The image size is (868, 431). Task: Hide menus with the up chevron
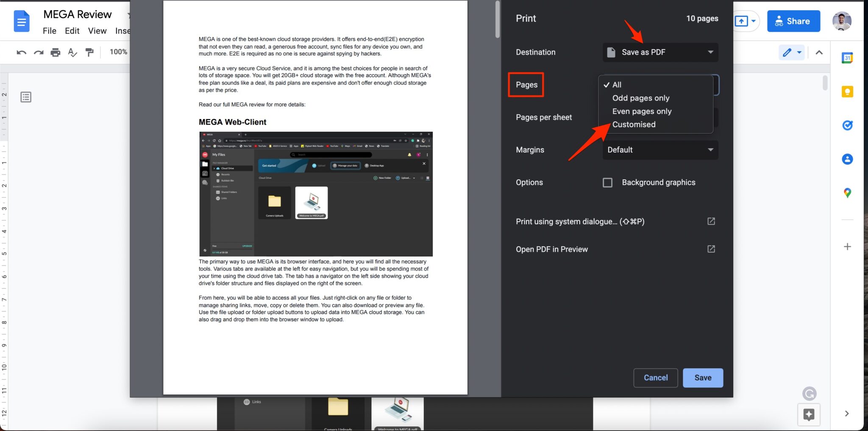click(819, 53)
